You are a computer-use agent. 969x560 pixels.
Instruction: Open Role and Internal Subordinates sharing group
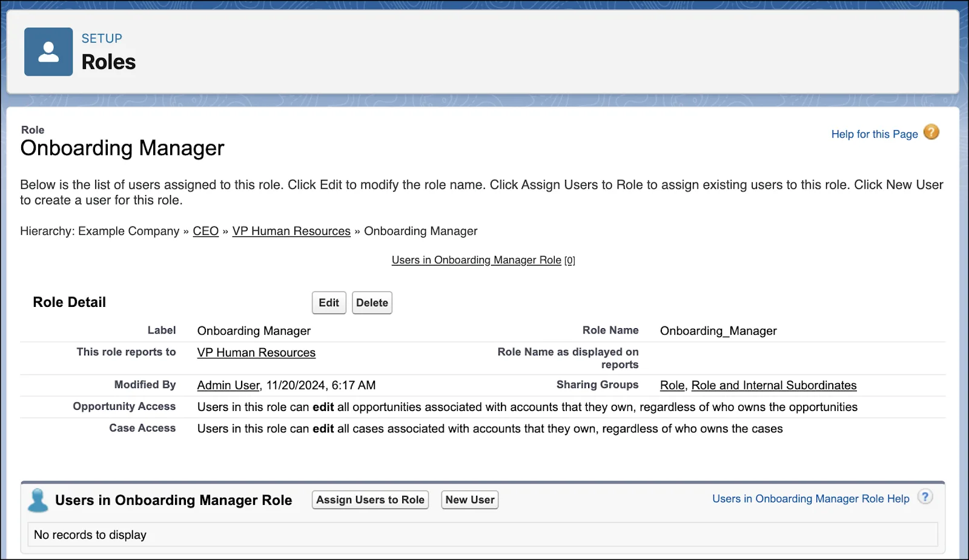pos(774,385)
